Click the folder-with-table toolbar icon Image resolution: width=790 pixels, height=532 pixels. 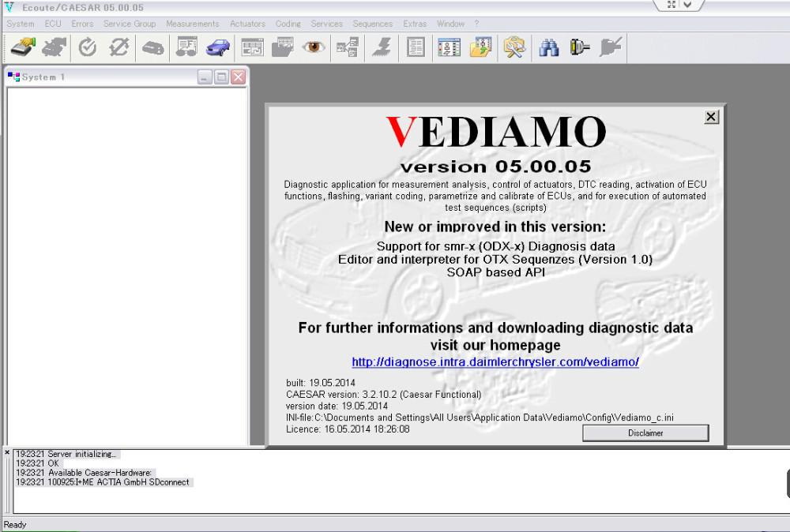click(282, 48)
